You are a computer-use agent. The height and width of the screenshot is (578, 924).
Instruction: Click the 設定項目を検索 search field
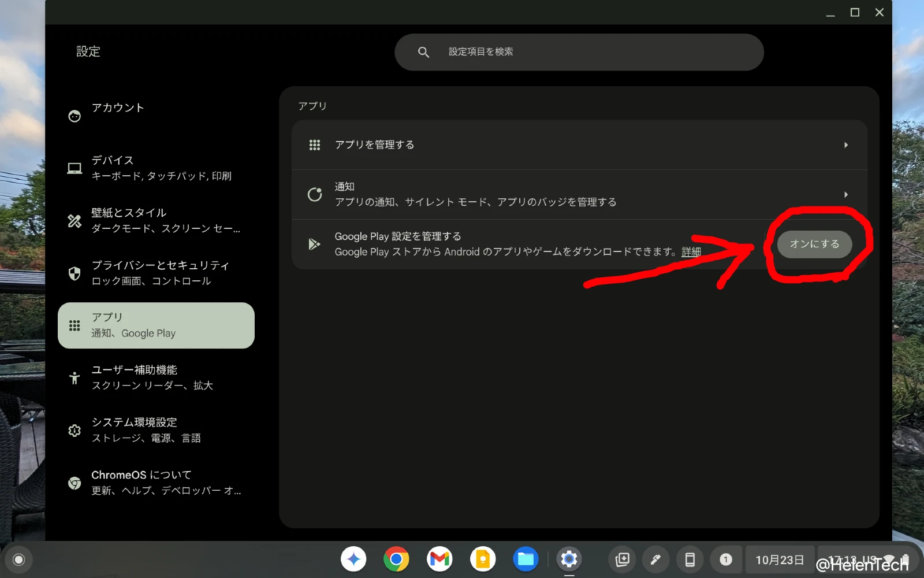(x=579, y=52)
